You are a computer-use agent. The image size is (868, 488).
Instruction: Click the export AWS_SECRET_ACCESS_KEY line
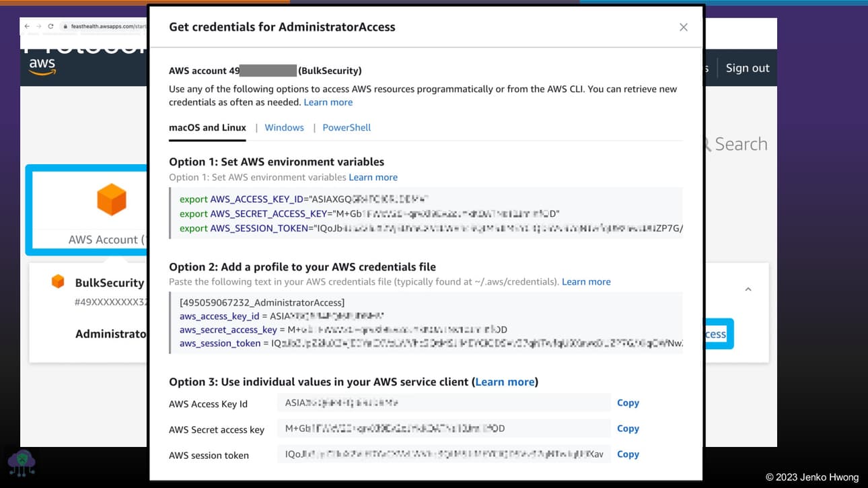coord(369,213)
